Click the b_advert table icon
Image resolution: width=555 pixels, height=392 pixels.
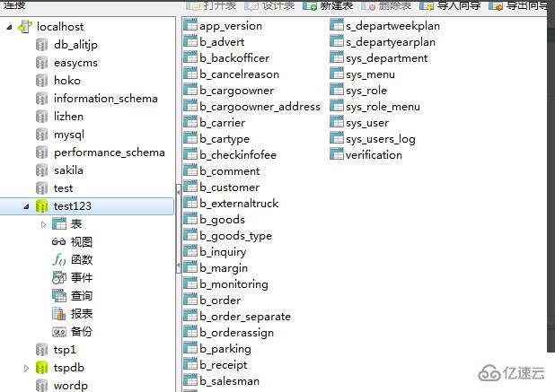point(190,41)
